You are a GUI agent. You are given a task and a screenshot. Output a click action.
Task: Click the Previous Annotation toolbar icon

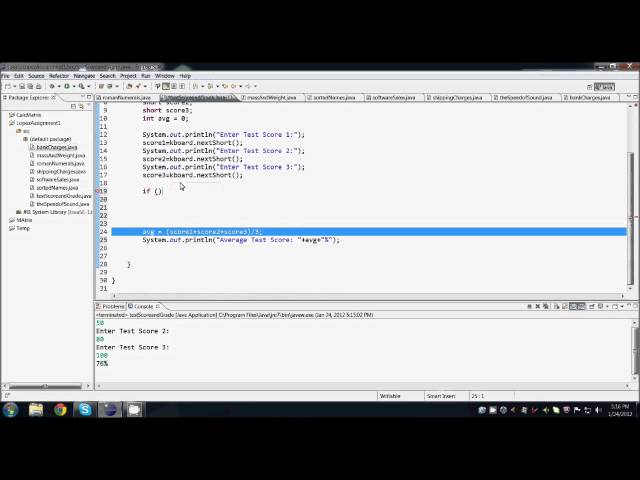pos(210,86)
